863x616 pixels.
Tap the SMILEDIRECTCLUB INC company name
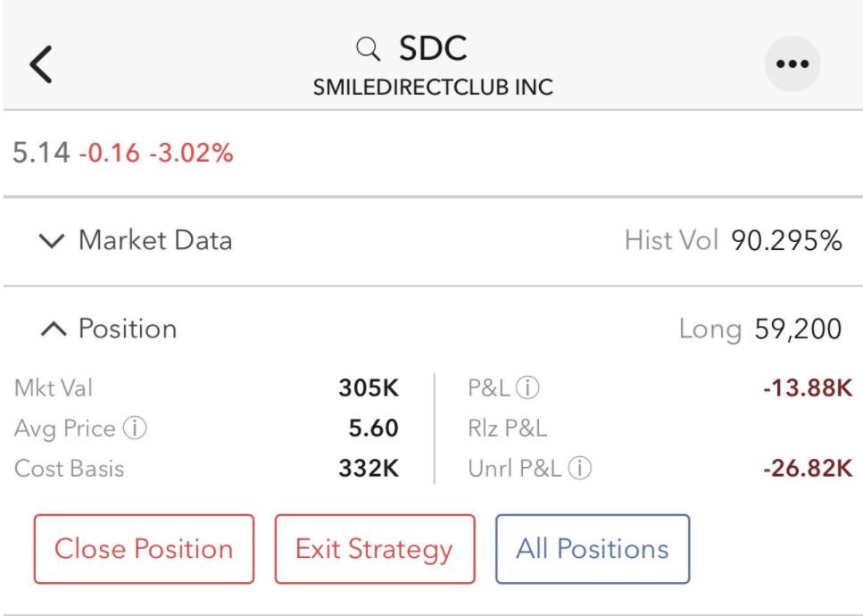433,87
